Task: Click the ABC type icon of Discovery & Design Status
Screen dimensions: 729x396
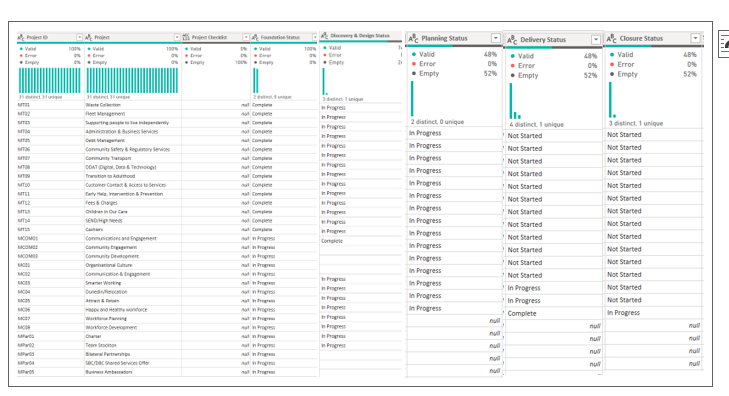Action: (x=325, y=35)
